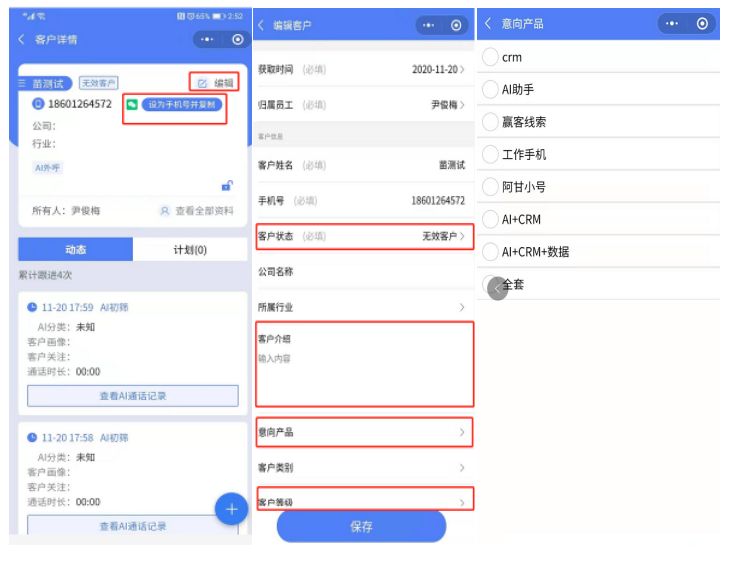Image resolution: width=743 pixels, height=561 pixels.
Task: Choose 工作手机 as the intended product
Action: [490, 154]
